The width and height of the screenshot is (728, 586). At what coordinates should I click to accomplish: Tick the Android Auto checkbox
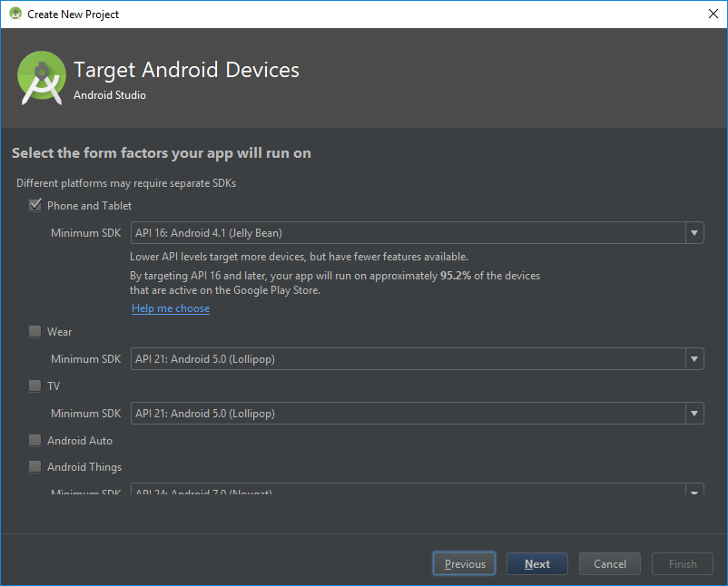35,441
